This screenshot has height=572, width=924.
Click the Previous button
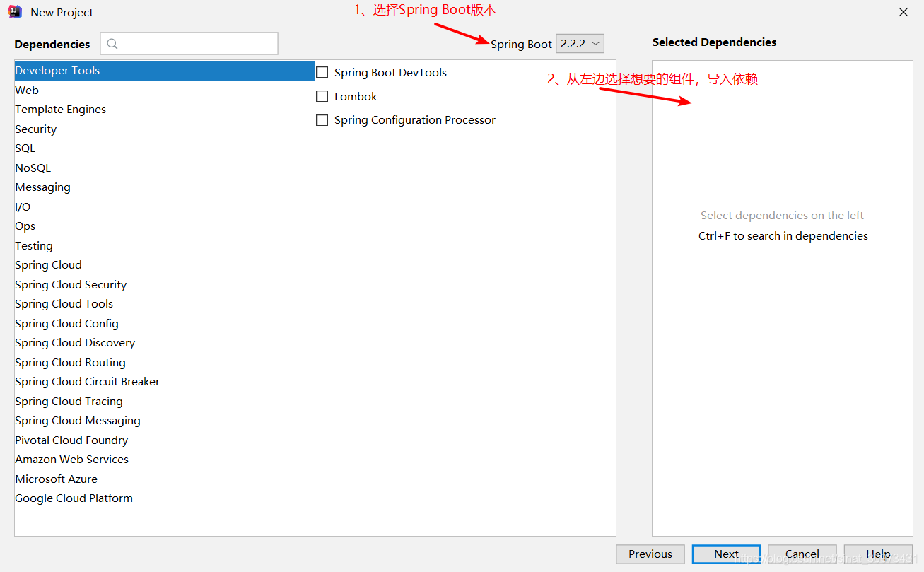[x=650, y=554]
